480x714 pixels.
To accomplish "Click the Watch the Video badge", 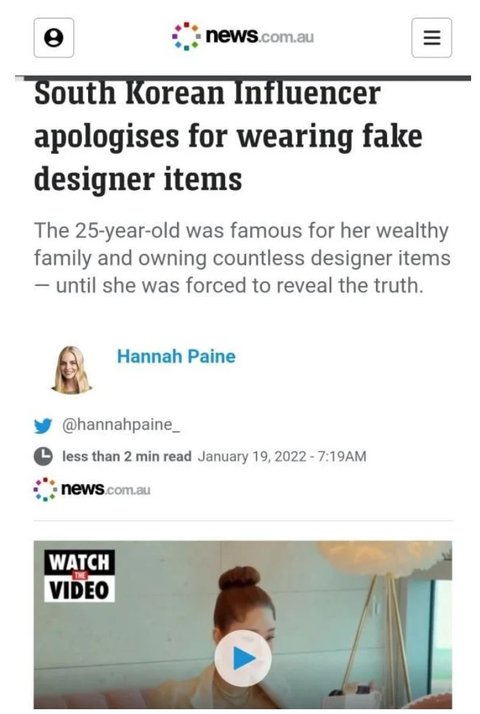I will tap(79, 576).
